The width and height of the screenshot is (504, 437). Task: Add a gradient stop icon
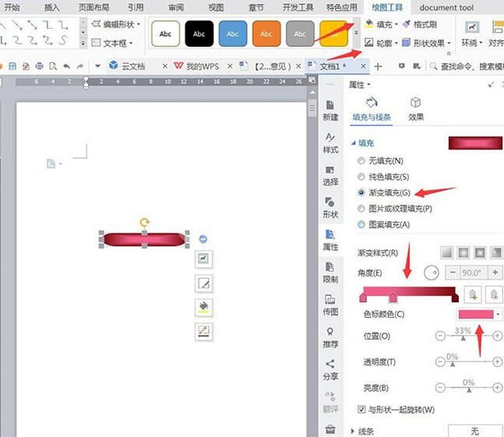[473, 294]
